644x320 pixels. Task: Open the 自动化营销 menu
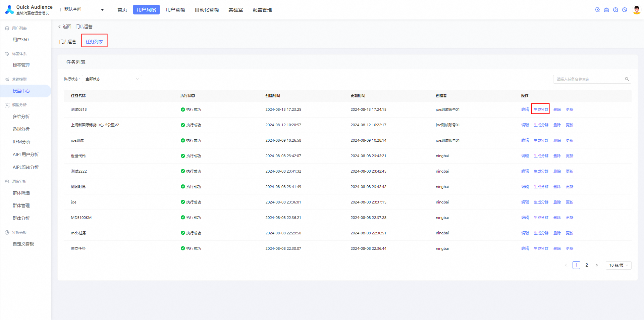click(207, 10)
